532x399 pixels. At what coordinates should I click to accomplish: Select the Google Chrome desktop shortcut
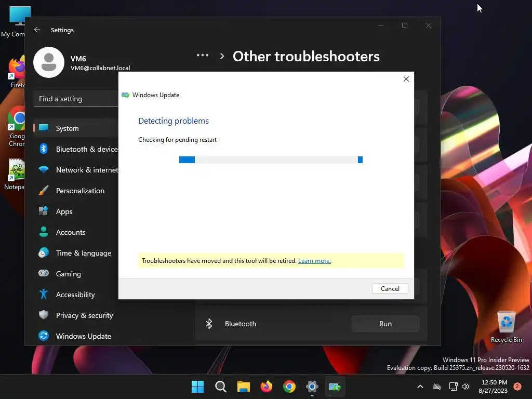coord(15,126)
